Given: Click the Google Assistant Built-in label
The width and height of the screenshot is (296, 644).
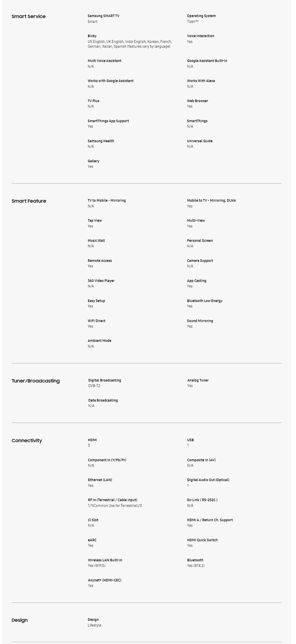Looking at the screenshot, I should pos(207,61).
